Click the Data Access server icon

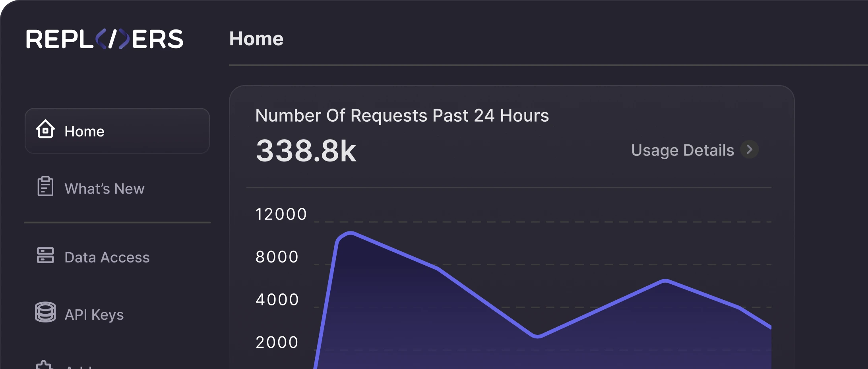point(45,256)
